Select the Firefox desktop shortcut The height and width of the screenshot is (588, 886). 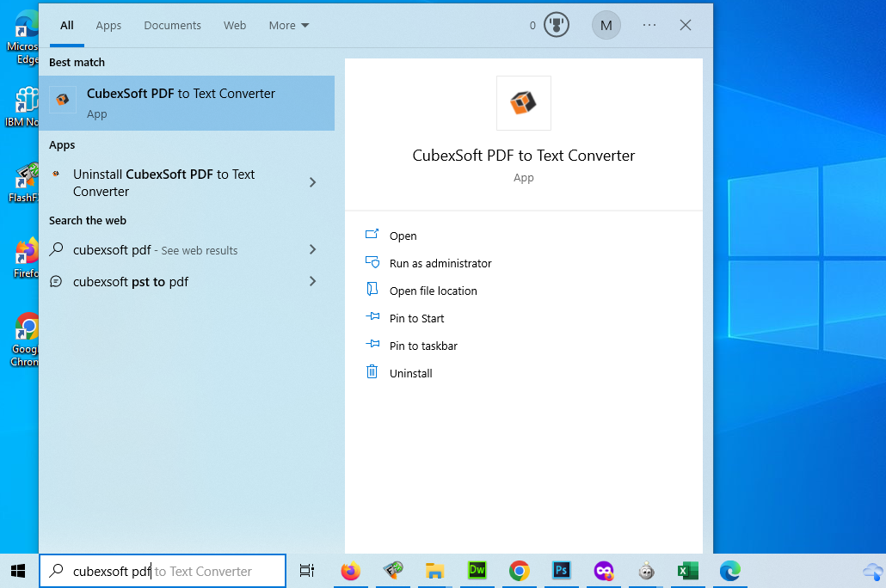pos(26,258)
